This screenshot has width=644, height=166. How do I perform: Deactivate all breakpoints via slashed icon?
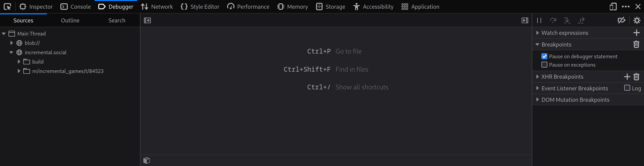[621, 20]
